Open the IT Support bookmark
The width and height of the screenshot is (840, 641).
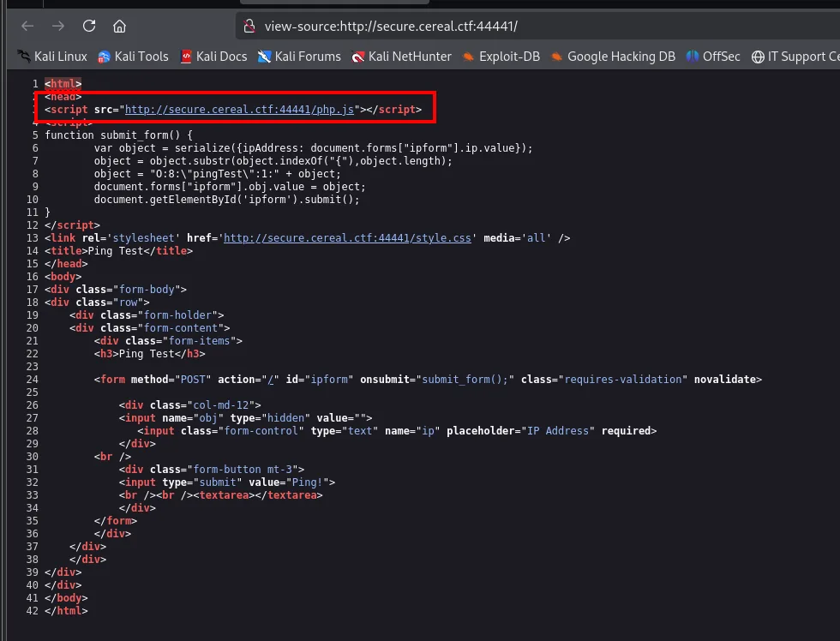point(795,57)
